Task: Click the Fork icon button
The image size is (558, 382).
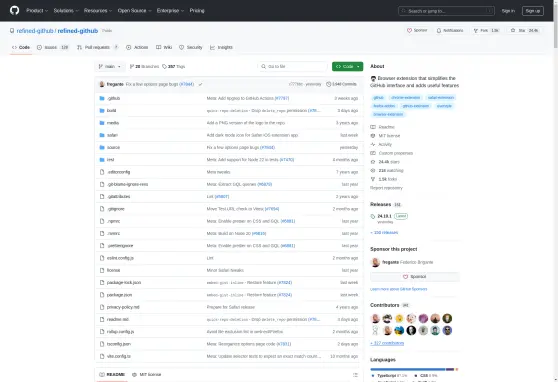Action: click(476, 31)
